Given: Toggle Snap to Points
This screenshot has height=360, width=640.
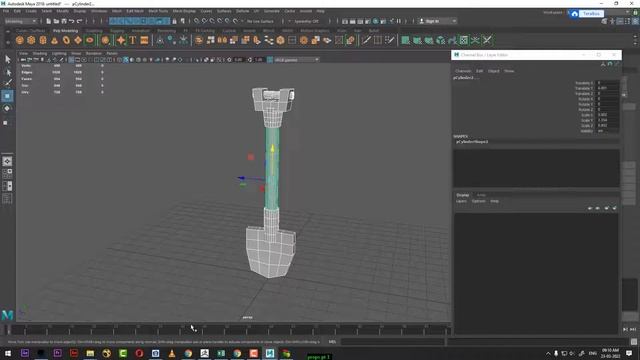Looking at the screenshot, I should pos(213,21).
